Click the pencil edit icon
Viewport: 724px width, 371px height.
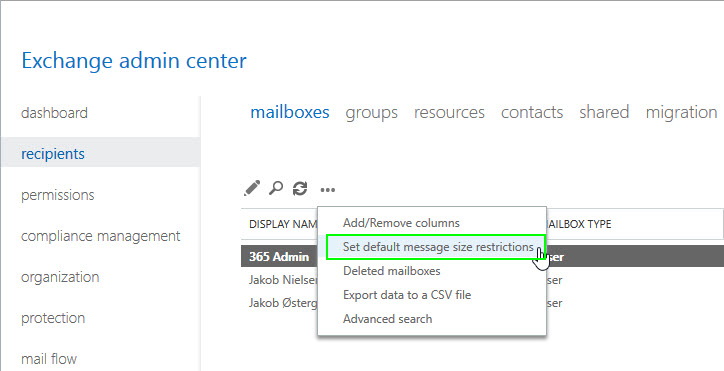[x=252, y=188]
